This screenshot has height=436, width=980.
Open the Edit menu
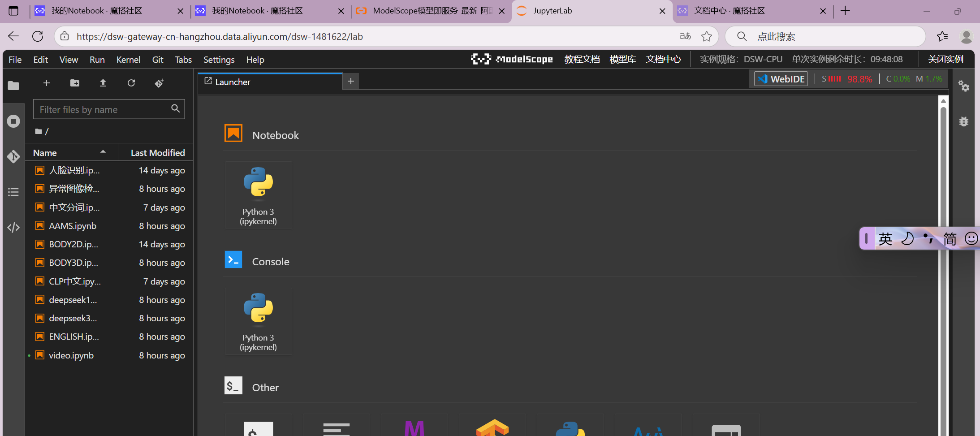[x=41, y=60]
